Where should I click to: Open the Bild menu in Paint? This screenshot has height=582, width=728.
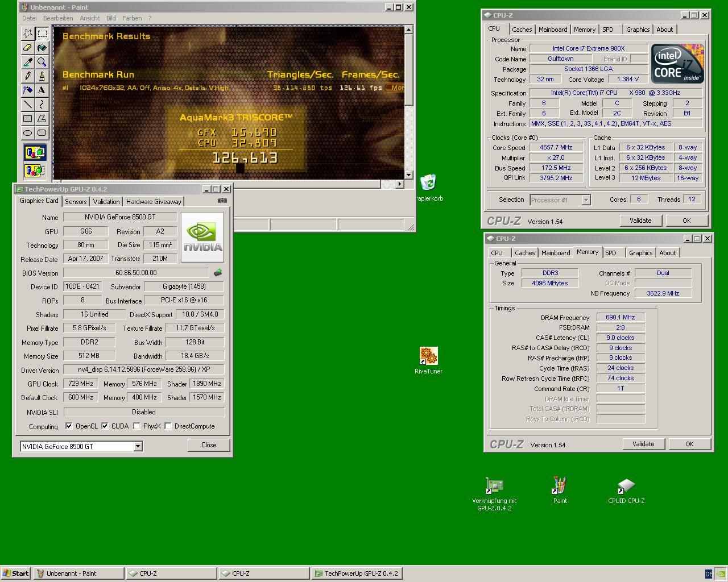click(x=111, y=18)
